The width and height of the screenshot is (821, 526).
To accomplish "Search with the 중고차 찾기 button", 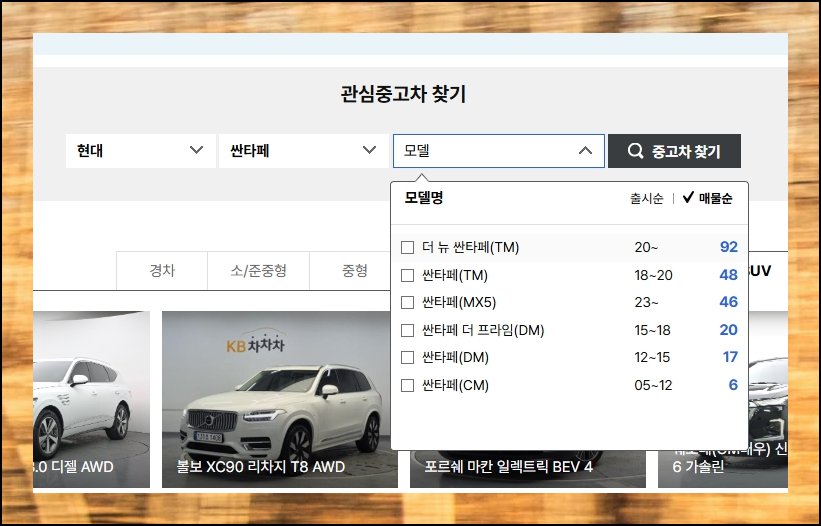I will click(674, 151).
